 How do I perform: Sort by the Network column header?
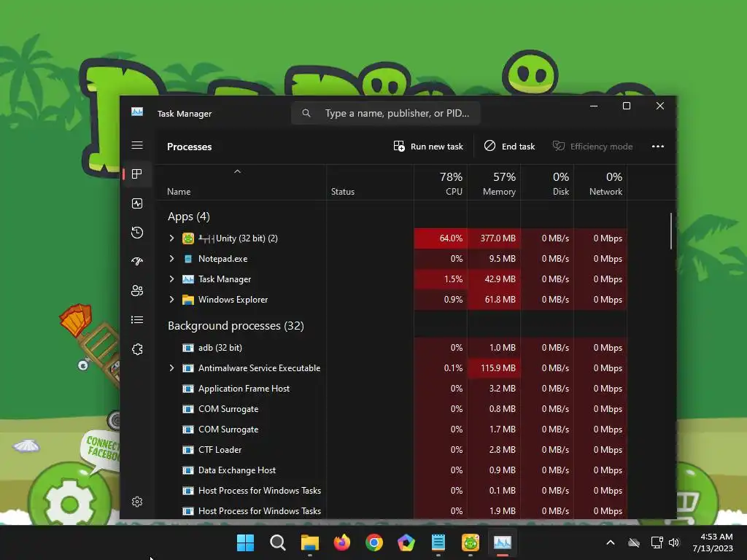(601, 183)
